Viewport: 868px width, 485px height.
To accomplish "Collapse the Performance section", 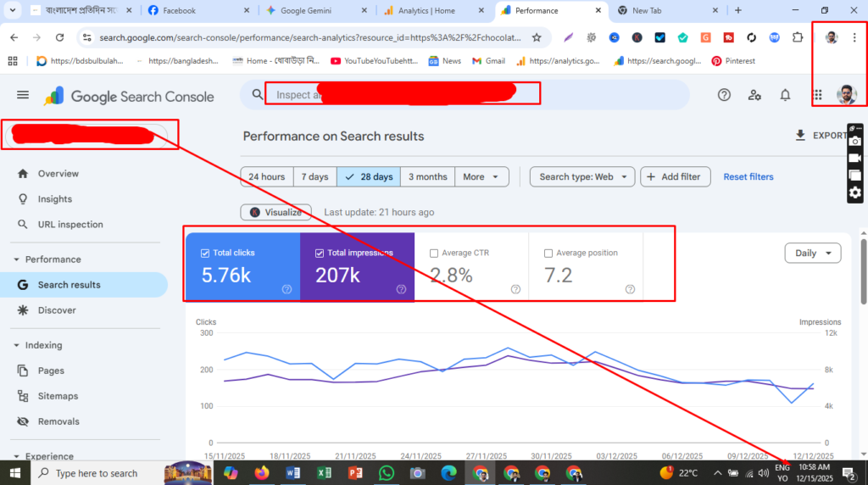I will click(16, 259).
